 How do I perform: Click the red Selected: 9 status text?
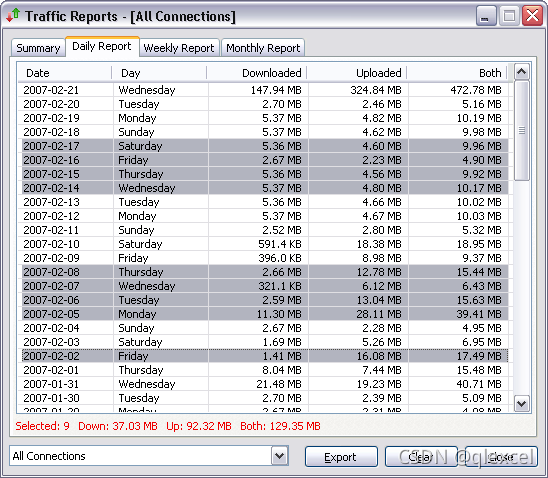tap(42, 426)
